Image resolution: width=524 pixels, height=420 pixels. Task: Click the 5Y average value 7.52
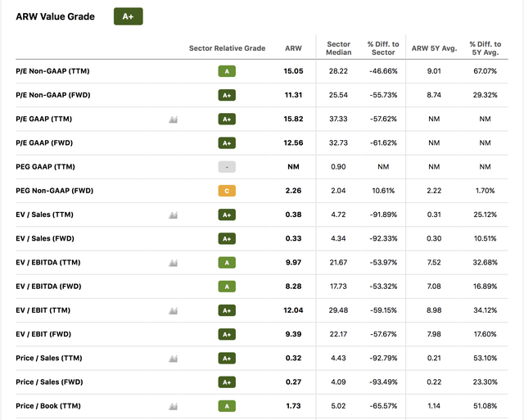(x=434, y=263)
